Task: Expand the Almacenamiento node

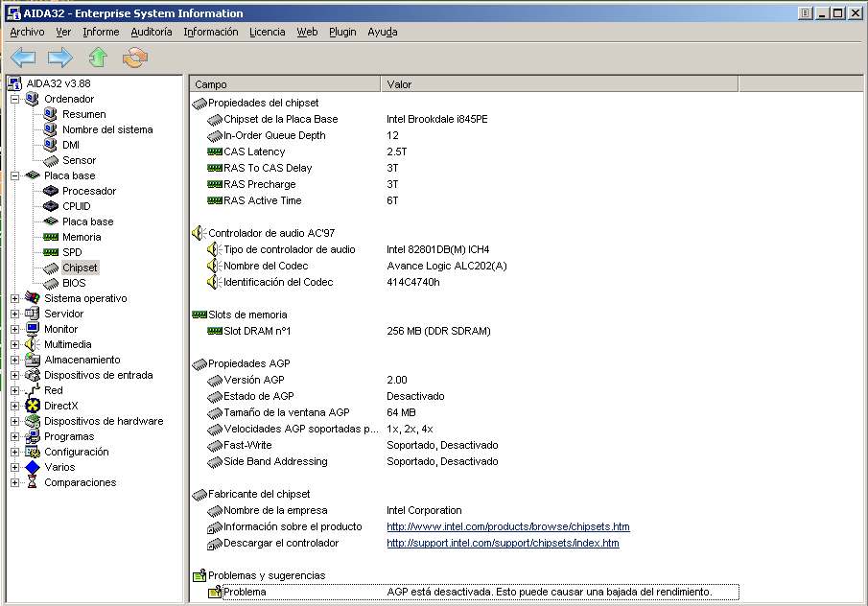Action: point(15,360)
